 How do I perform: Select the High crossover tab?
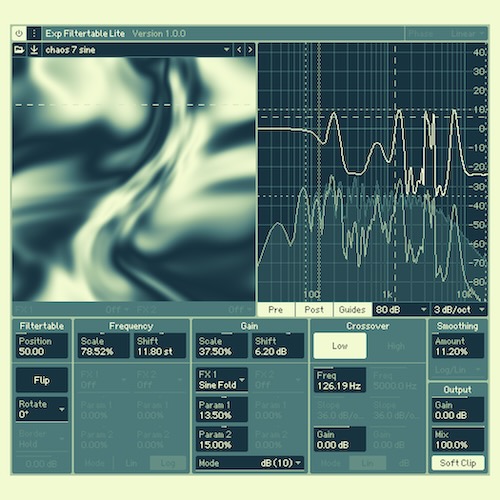click(x=396, y=346)
